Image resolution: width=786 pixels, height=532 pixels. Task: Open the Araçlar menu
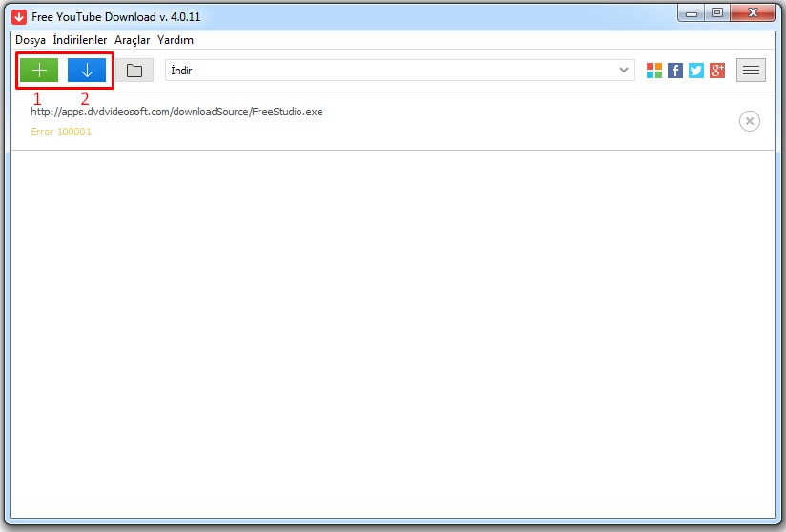132,40
